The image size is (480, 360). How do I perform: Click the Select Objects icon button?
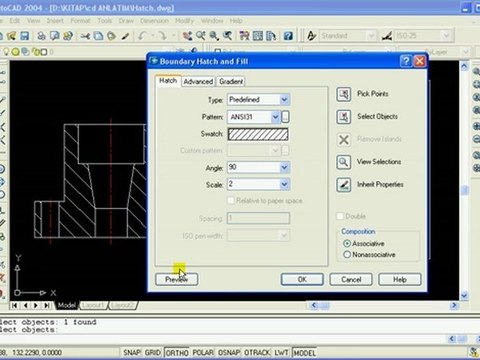[x=344, y=117]
